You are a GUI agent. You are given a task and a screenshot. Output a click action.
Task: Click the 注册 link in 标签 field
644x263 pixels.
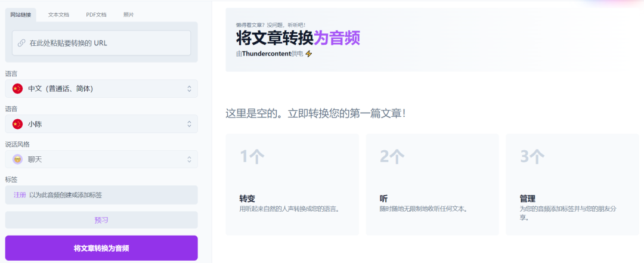click(x=20, y=195)
